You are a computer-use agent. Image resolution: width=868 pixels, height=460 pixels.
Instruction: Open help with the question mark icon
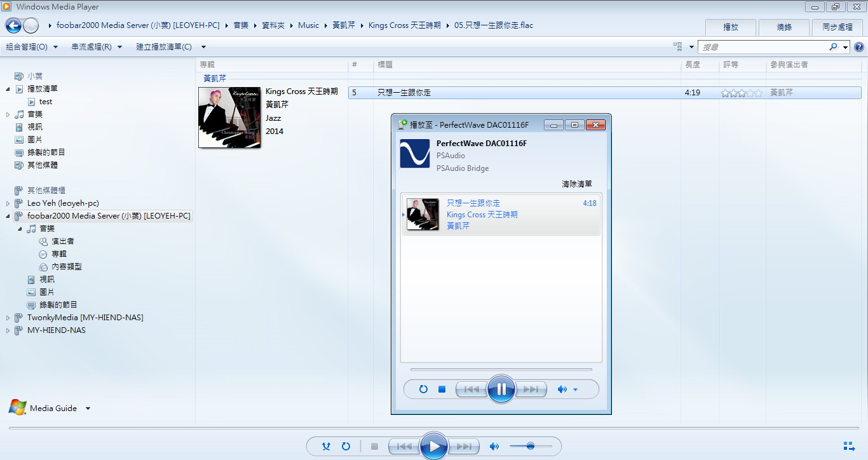pyautogui.click(x=859, y=47)
